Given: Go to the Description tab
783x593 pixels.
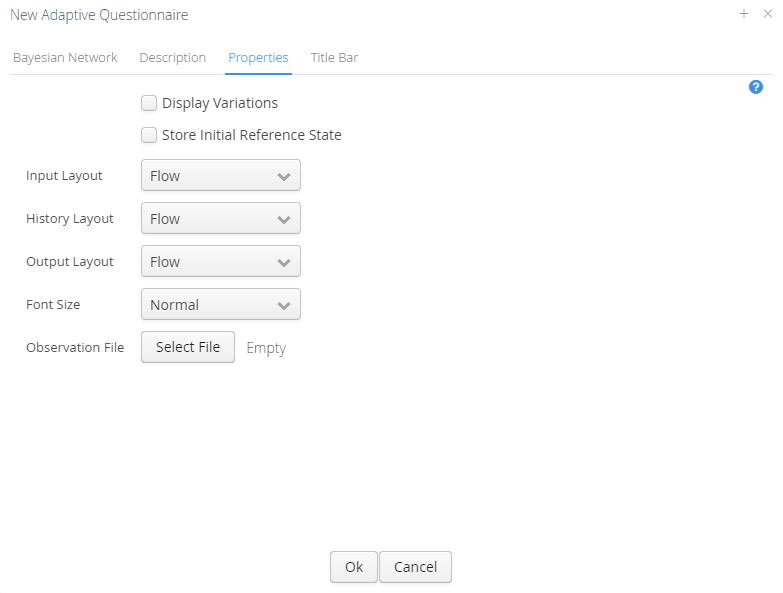Looking at the screenshot, I should (172, 57).
